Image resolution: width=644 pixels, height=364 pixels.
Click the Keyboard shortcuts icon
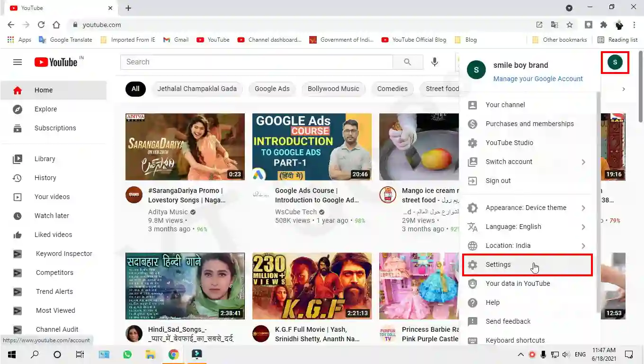pyautogui.click(x=473, y=340)
